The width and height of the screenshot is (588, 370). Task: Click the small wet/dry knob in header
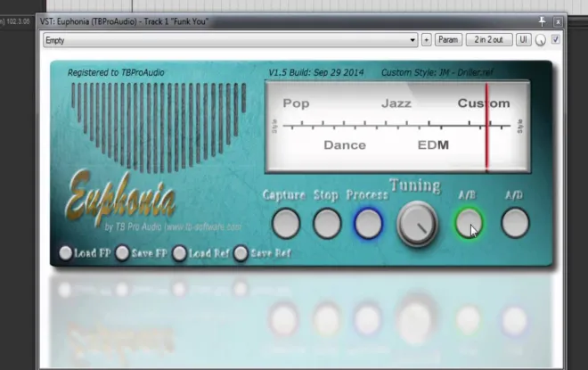point(541,40)
